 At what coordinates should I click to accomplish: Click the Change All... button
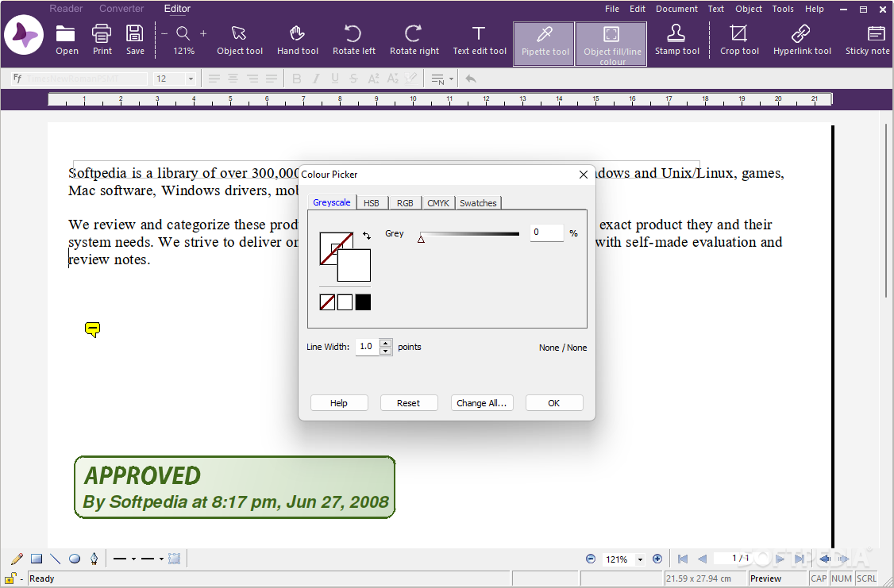pos(482,403)
